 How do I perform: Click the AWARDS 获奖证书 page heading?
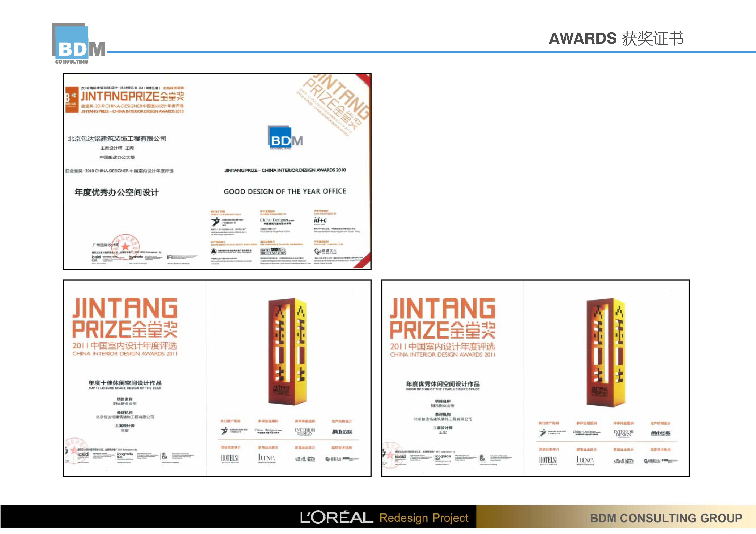(x=616, y=39)
